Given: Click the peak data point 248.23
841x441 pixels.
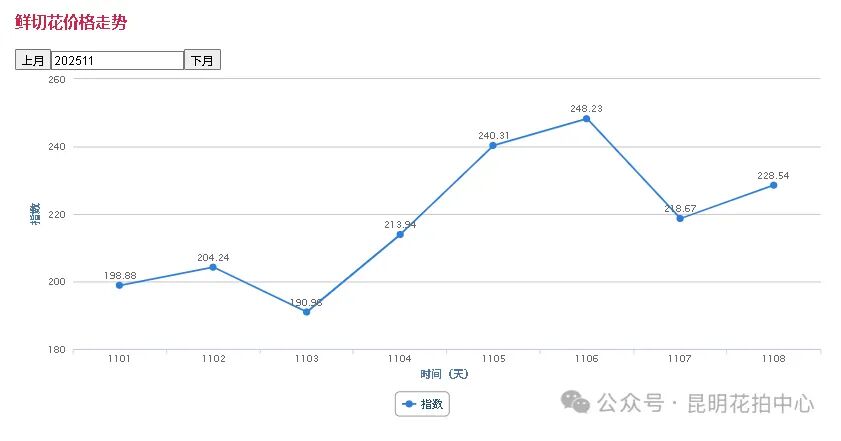Looking at the screenshot, I should (586, 118).
